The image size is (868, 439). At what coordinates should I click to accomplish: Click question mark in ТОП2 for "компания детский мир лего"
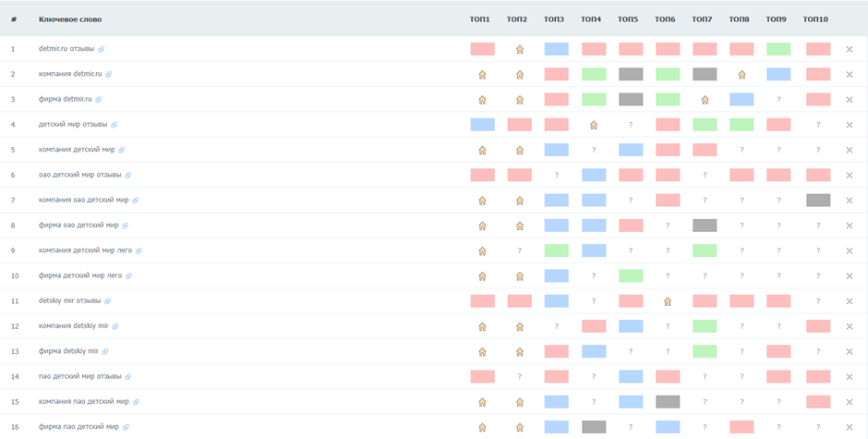(519, 250)
